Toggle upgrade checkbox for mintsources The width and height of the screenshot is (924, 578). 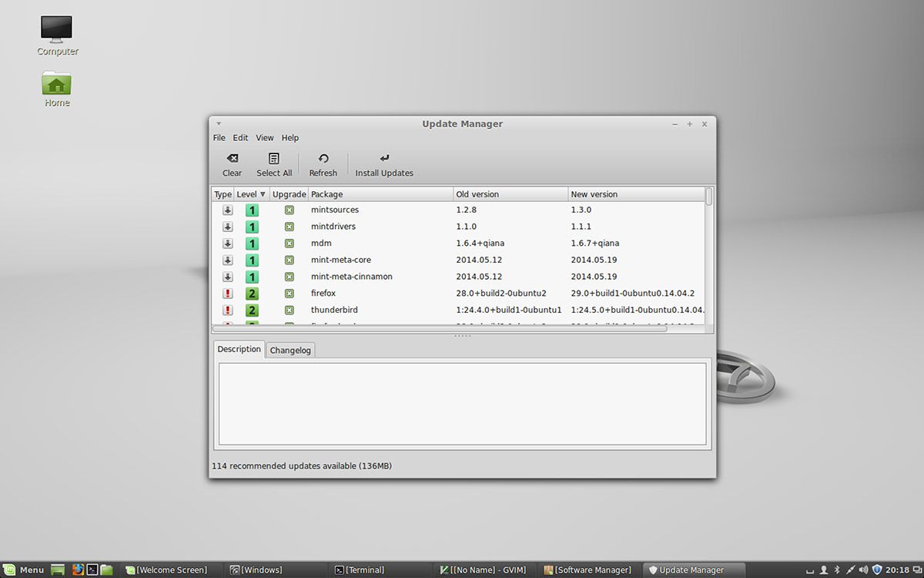[290, 210]
